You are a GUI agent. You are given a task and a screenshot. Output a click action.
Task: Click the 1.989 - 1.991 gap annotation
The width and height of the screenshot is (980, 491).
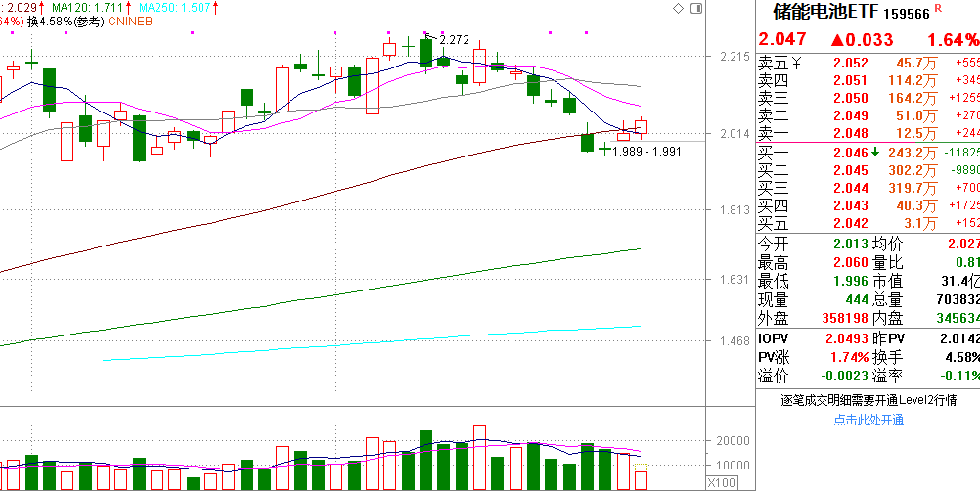pos(646,152)
